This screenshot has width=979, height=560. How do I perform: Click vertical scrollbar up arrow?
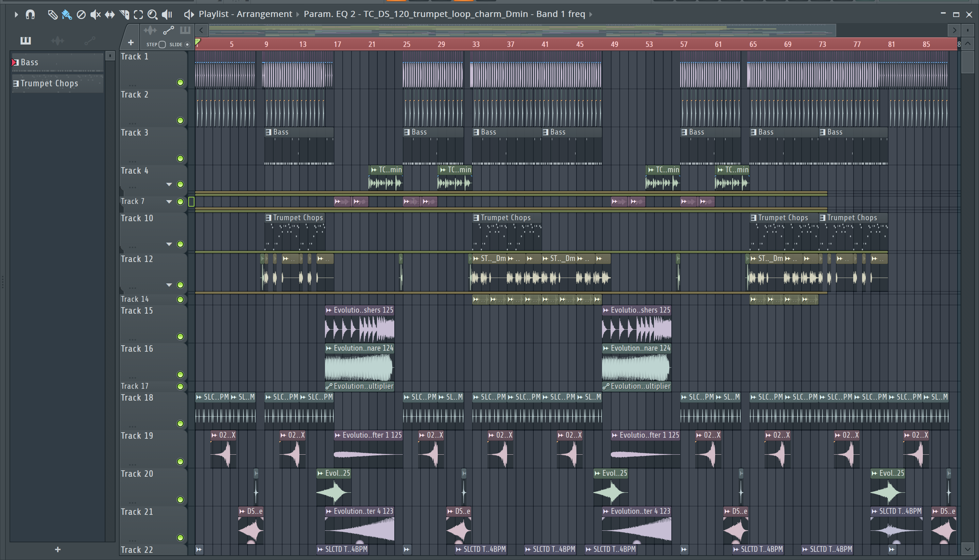(968, 44)
